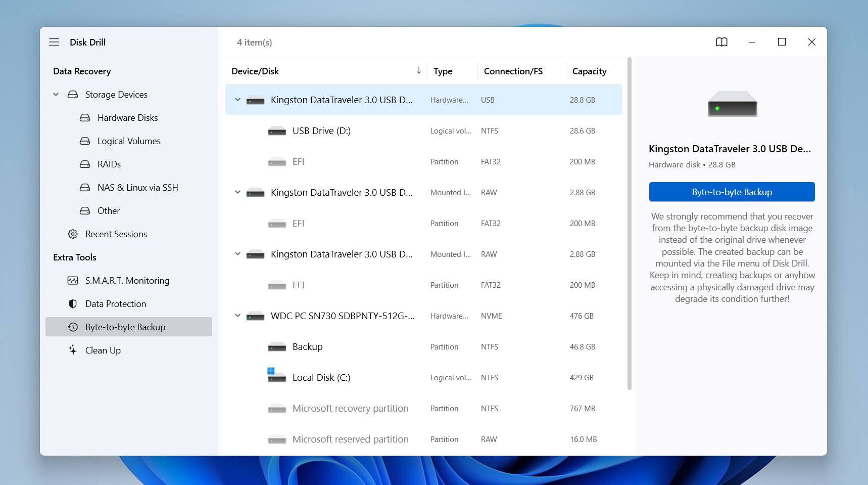
Task: Select the Microsoft recovery partition row
Action: 423,409
